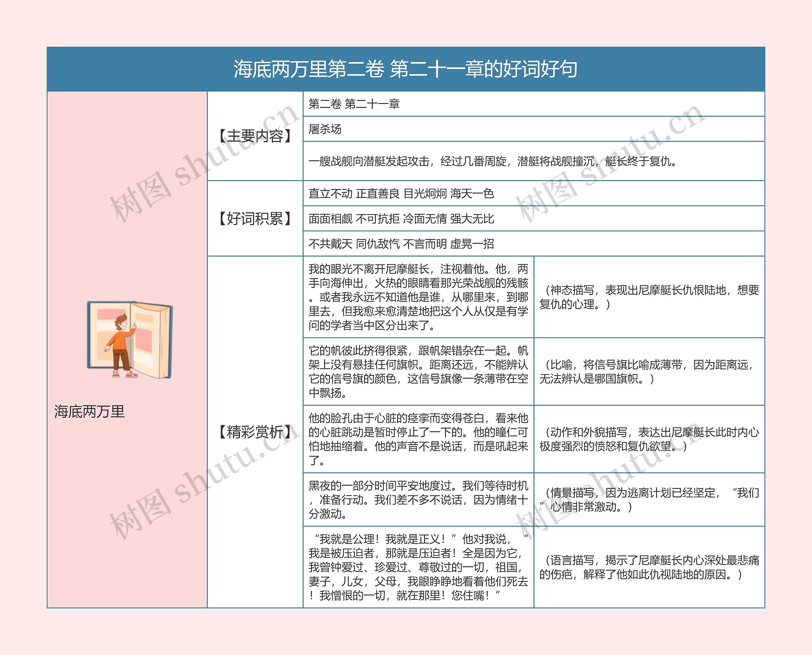The image size is (812, 655).
Task: Click the note （动作和外貌描写
Action: (649, 439)
